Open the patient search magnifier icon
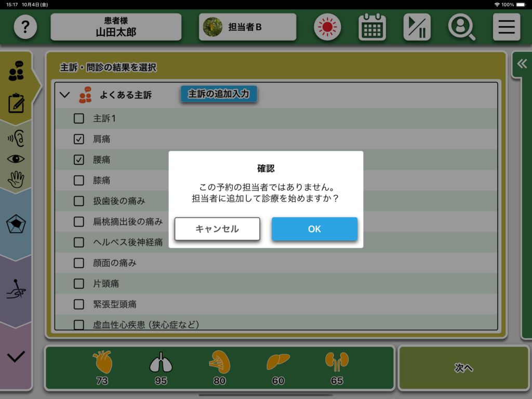 coord(461,27)
